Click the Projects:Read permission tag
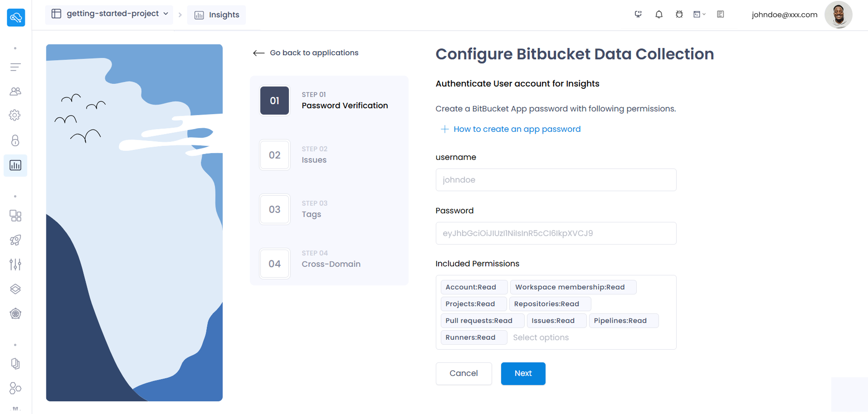Screen dimensions: 868x414 (473, 304)
